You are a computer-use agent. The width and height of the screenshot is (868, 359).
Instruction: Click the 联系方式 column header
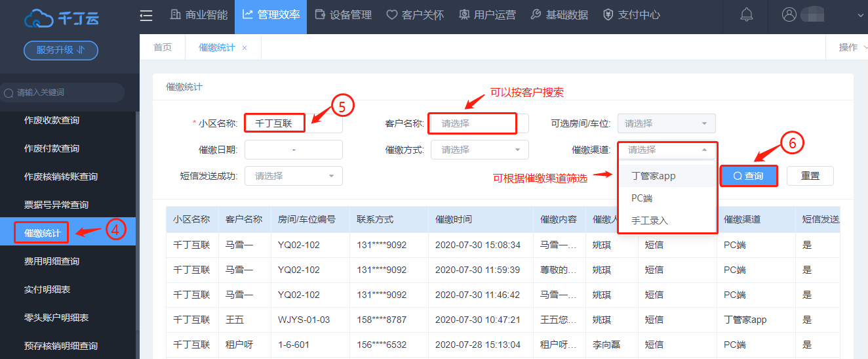(388, 219)
